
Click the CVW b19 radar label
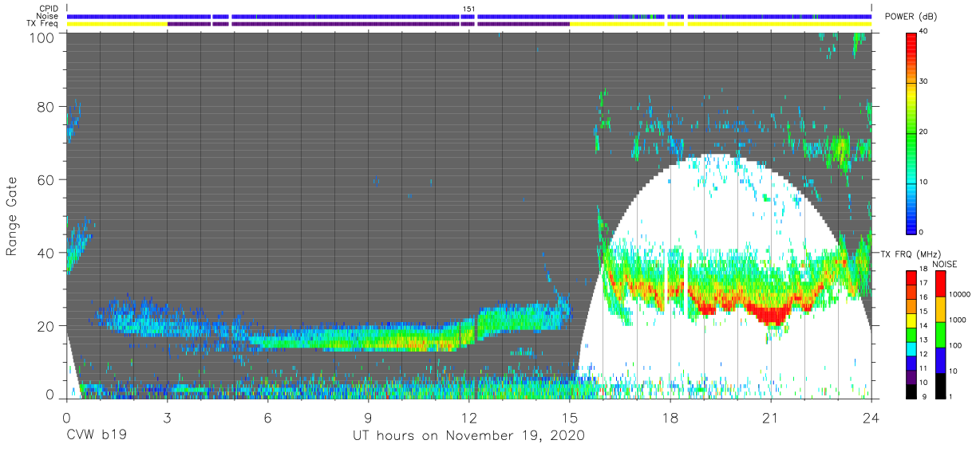click(x=97, y=436)
